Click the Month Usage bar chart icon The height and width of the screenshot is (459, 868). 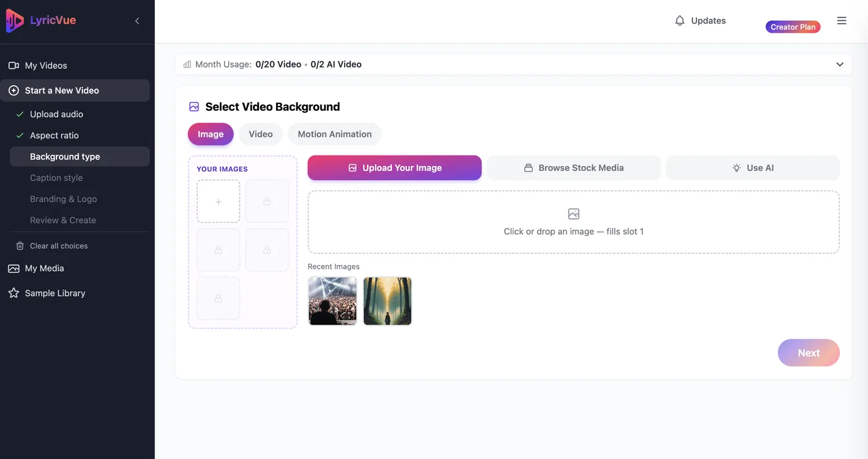click(x=187, y=64)
